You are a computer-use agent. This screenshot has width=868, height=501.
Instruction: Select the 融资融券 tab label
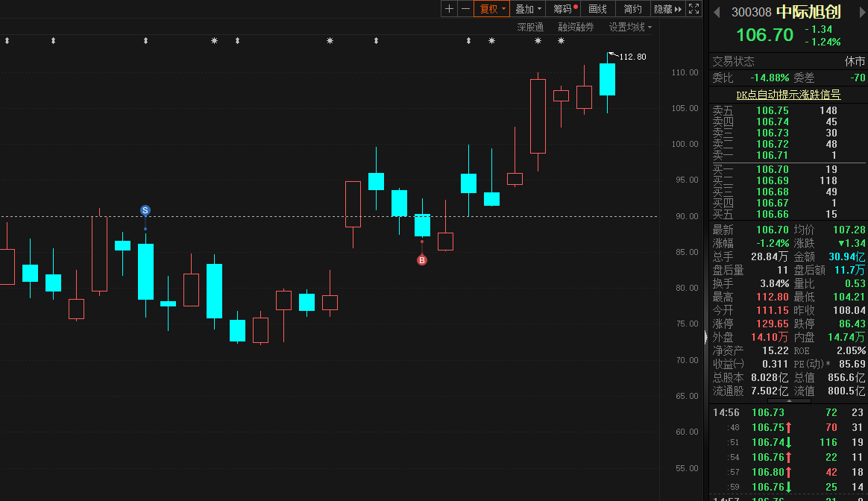(x=576, y=27)
